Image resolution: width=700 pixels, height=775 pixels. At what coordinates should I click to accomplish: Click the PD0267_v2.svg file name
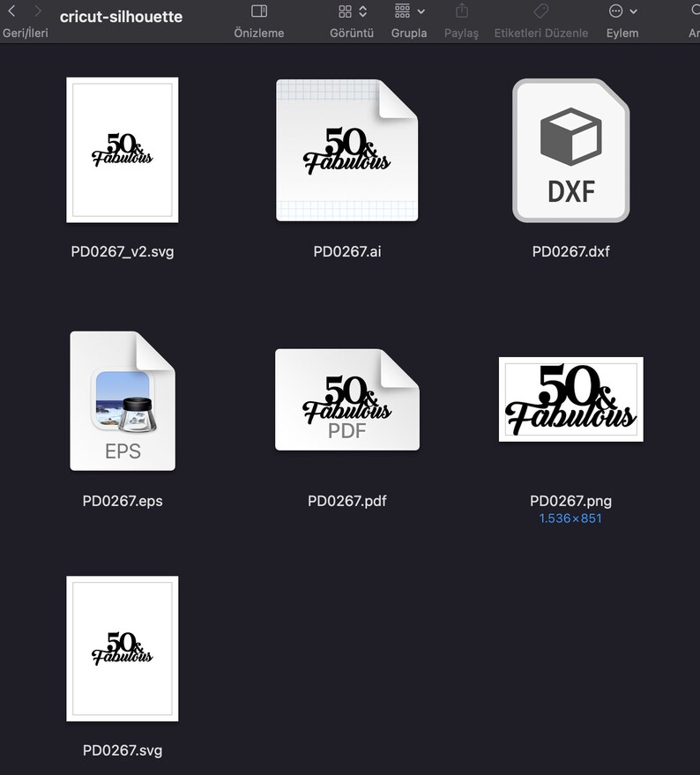[123, 251]
